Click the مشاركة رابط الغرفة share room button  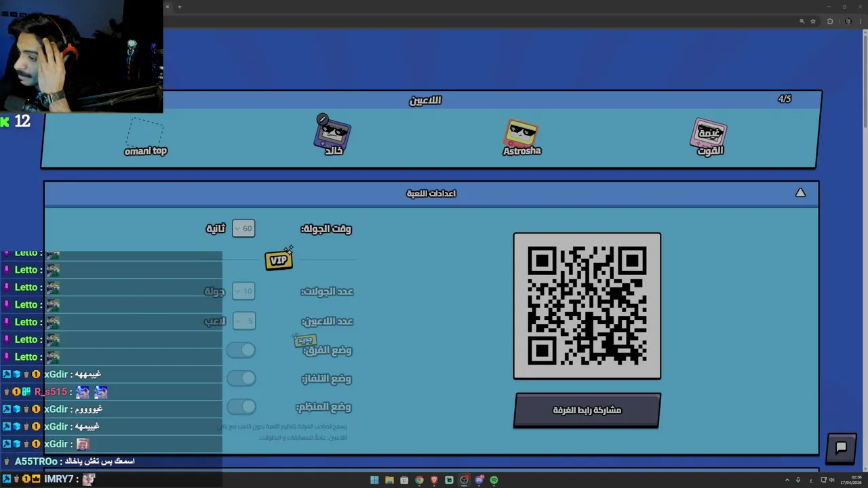click(587, 410)
